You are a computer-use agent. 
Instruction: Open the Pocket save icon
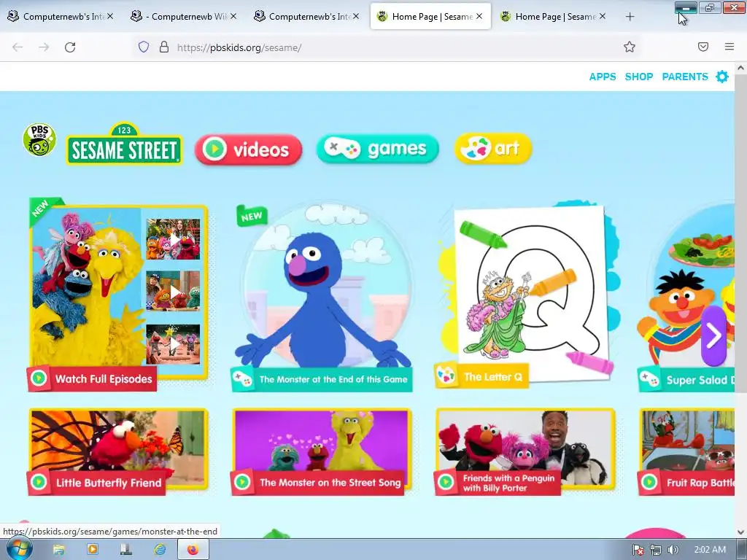coord(703,47)
